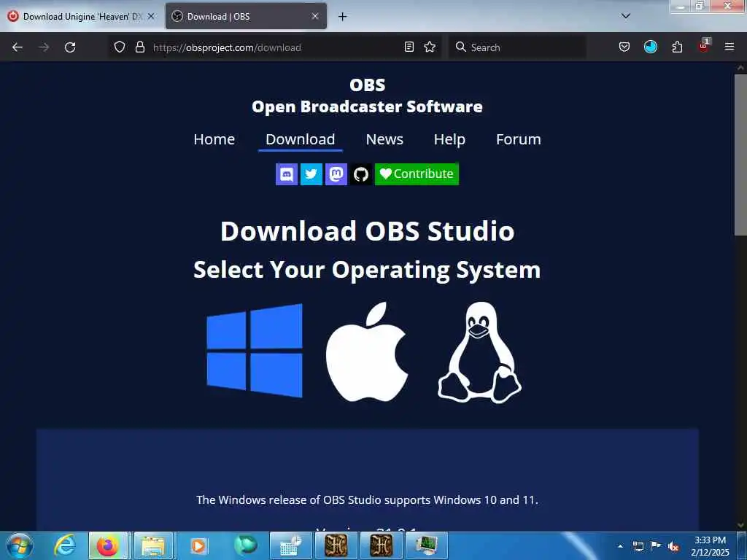The image size is (747, 560).
Task: Click the Windows 10 and 11 support text
Action: click(x=368, y=500)
